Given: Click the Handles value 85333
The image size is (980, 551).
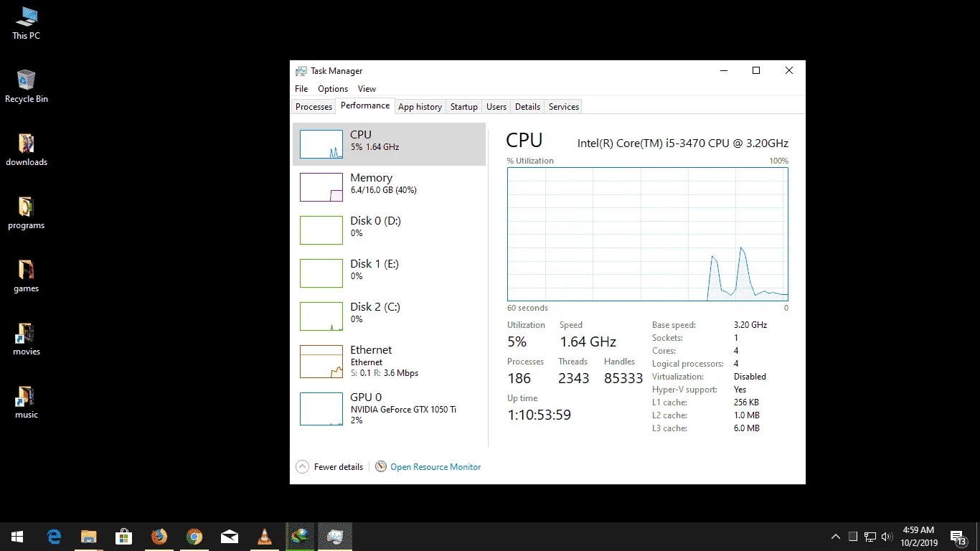Looking at the screenshot, I should pyautogui.click(x=623, y=378).
